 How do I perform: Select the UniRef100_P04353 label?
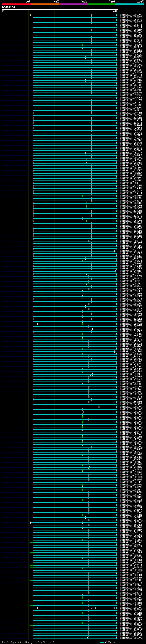131,52
